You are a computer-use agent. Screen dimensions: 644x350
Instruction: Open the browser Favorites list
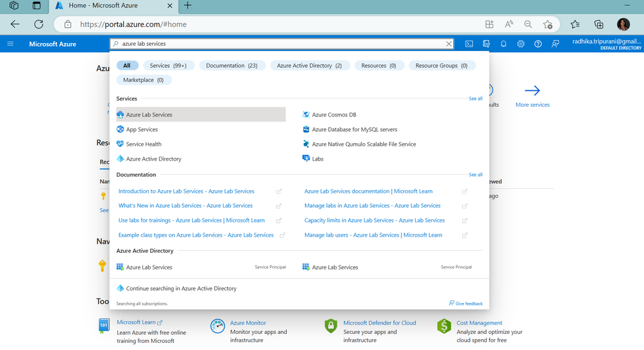pyautogui.click(x=575, y=24)
